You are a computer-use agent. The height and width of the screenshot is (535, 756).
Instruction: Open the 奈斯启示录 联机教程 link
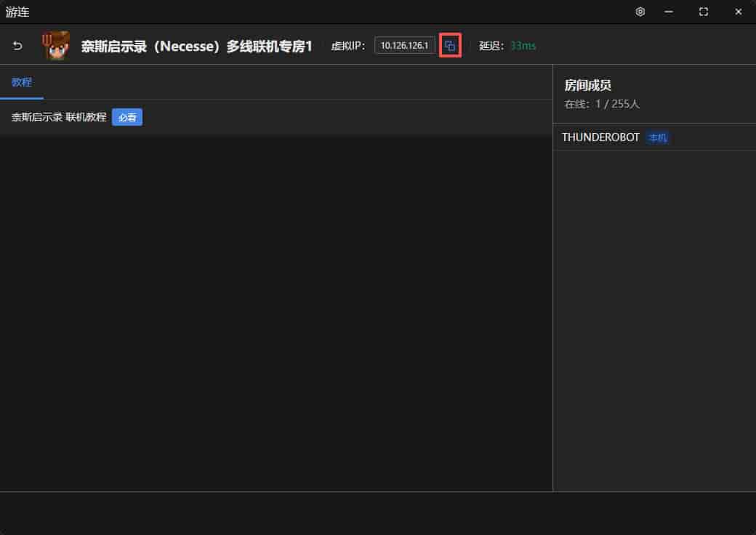point(59,117)
